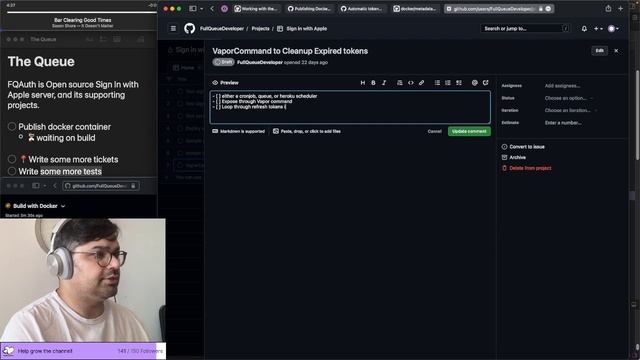The height and width of the screenshot is (360, 640).
Task: Open Projects breadcrumb link
Action: pyautogui.click(x=260, y=29)
